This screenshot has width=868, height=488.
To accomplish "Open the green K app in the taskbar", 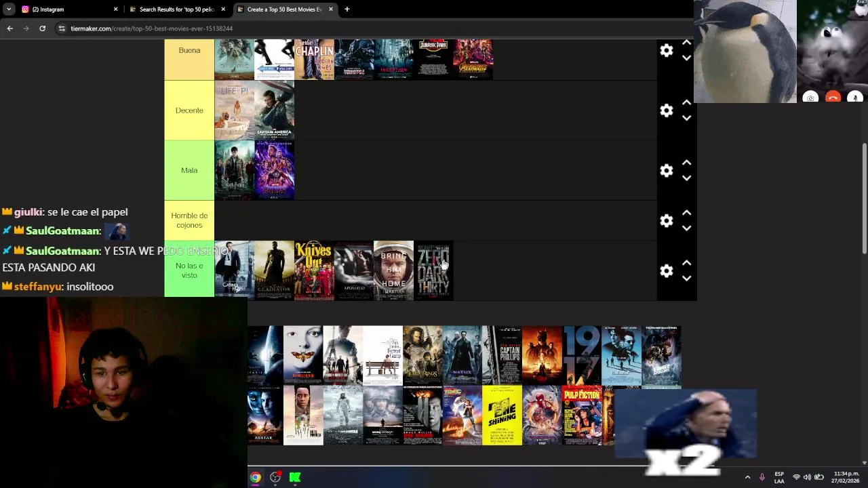I will (295, 477).
